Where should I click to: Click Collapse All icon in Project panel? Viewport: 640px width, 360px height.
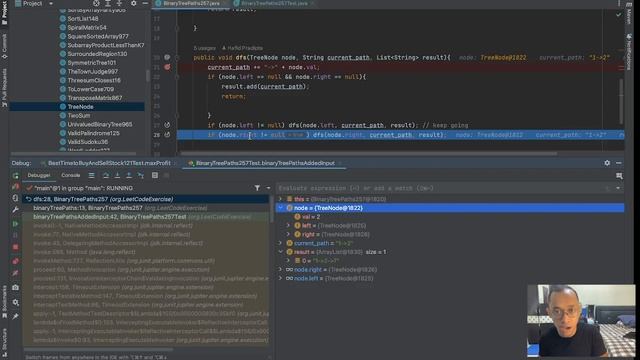pos(119,3)
